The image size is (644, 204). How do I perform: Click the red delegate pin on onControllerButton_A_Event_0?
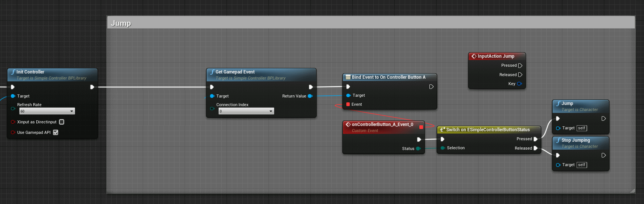(x=421, y=127)
